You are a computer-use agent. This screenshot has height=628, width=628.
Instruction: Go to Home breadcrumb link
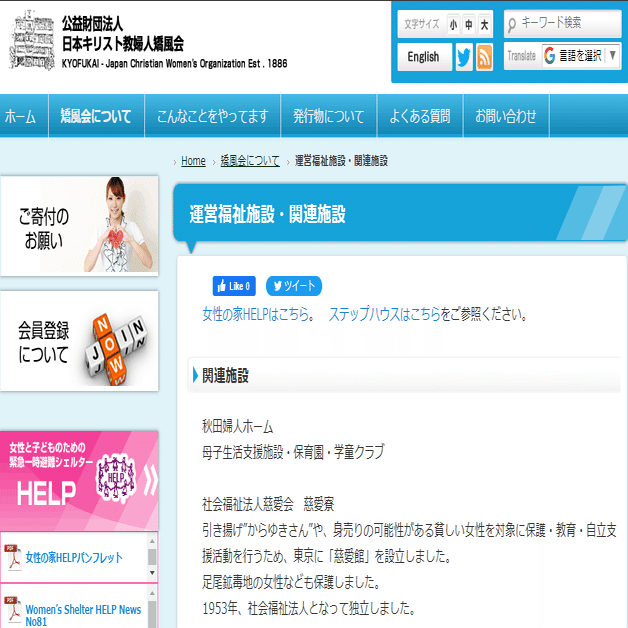pyautogui.click(x=193, y=161)
